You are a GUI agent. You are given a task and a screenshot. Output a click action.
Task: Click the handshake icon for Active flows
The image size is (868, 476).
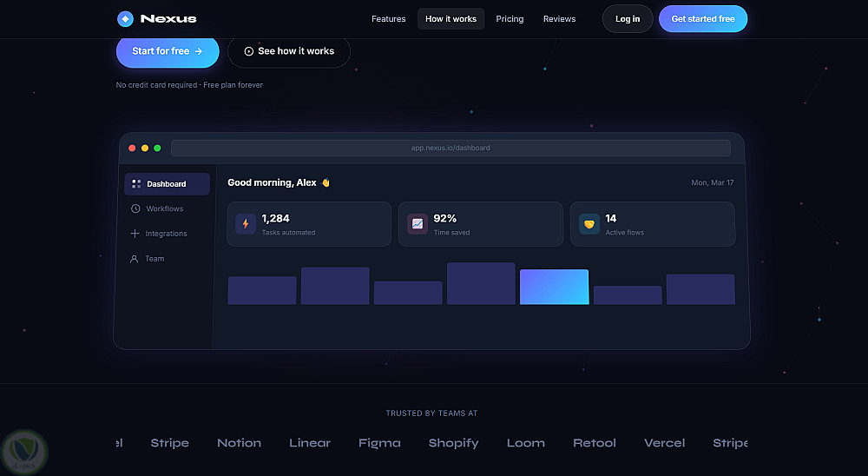click(589, 224)
